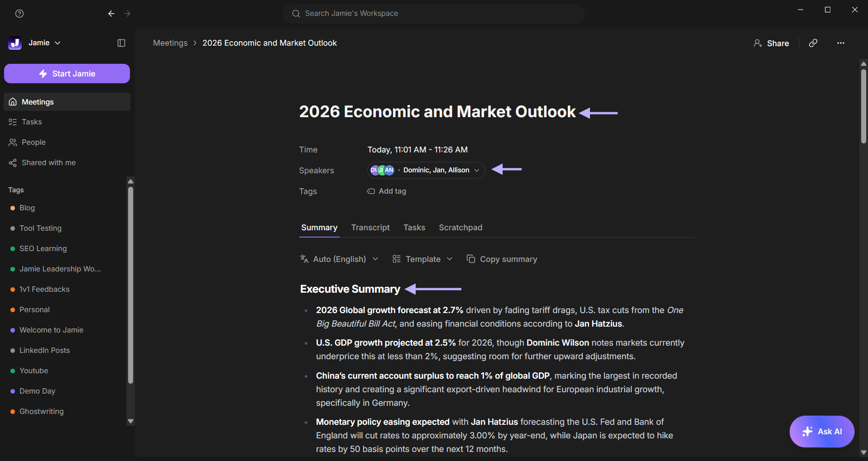Image resolution: width=868 pixels, height=461 pixels.
Task: Switch to the Summary tab
Action: point(319,228)
